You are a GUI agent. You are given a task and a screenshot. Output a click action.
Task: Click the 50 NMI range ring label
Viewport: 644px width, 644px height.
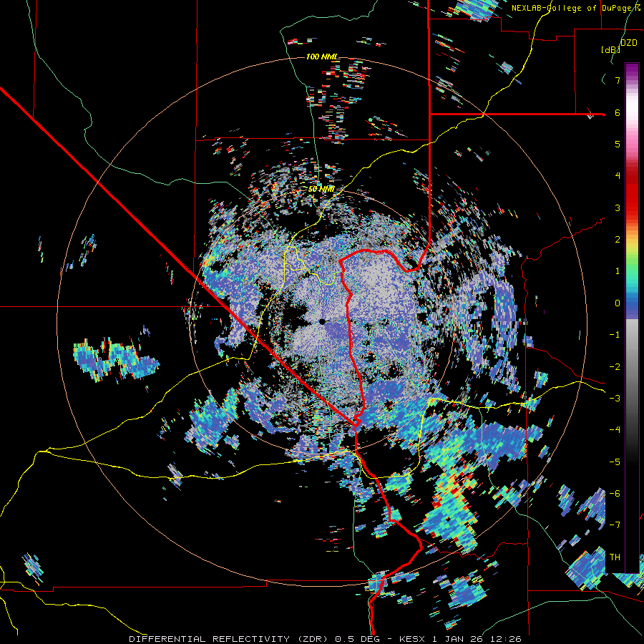tap(321, 190)
